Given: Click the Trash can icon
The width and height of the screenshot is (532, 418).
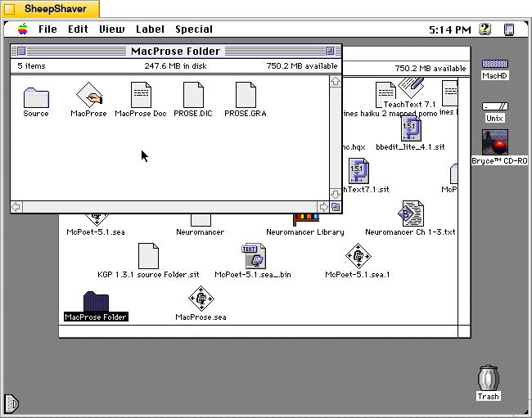Looking at the screenshot, I should pyautogui.click(x=489, y=378).
